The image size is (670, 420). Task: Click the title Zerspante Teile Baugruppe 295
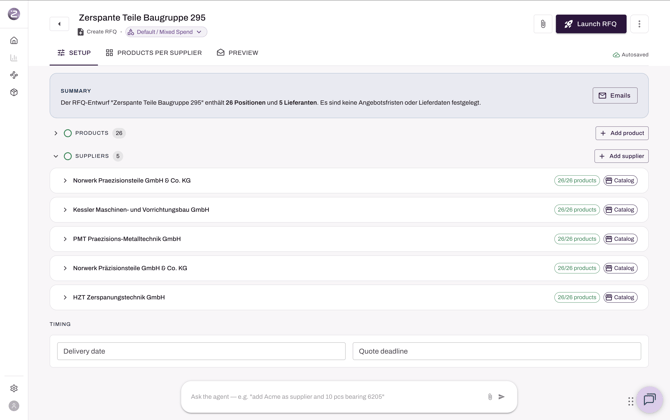pos(142,18)
